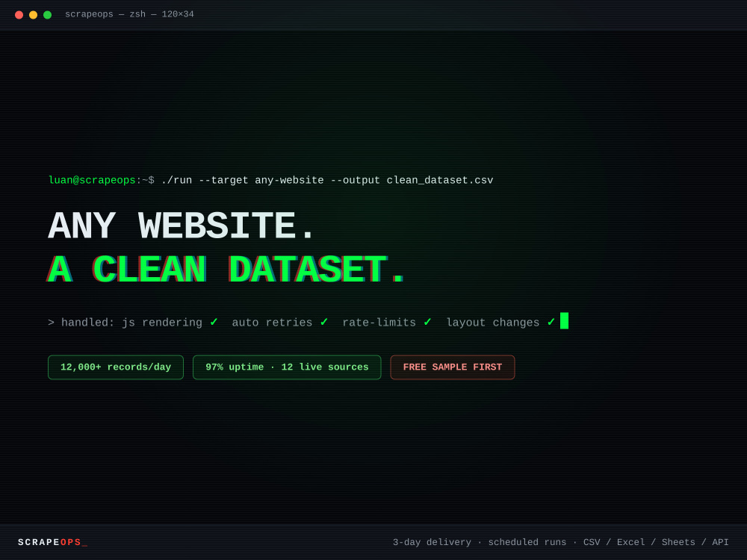Viewport: 747px width, 560px height.
Task: Click the SCRAPEOPS_ logo in the footer
Action: [53, 542]
